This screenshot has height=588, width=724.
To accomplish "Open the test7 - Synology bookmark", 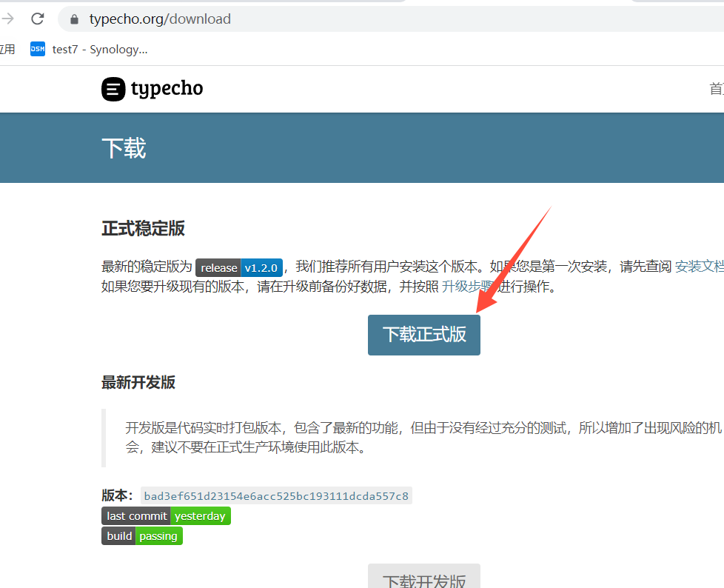I will [89, 49].
